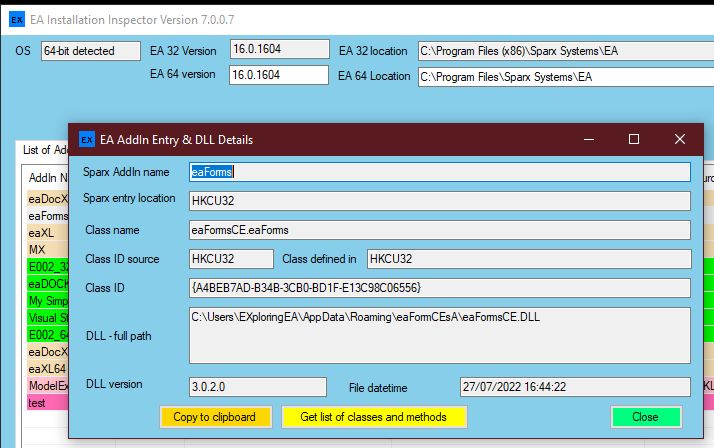Minimize the EA AddIn Entry dialog
The width and height of the screenshot is (714, 448).
point(587,139)
